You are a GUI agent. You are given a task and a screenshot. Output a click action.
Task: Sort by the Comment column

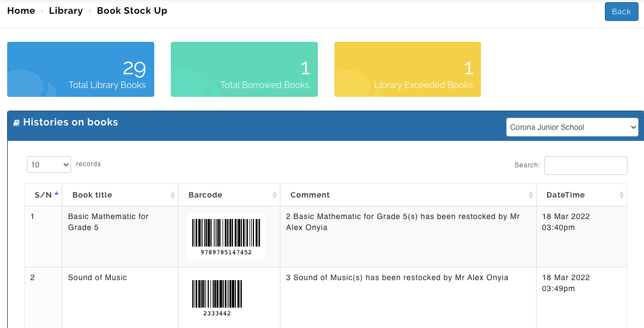408,195
